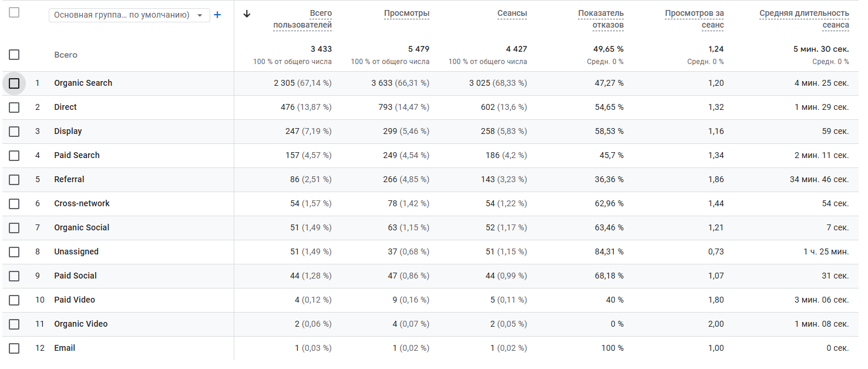Select the Unassigned channel row label
Screen dimensions: 868x369
tap(76, 252)
